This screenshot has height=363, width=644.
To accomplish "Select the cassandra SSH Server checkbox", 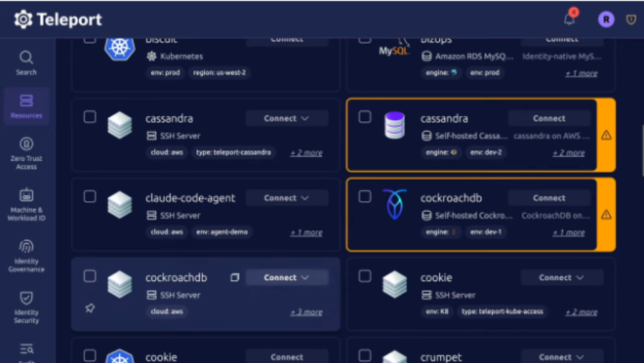I will [90, 117].
